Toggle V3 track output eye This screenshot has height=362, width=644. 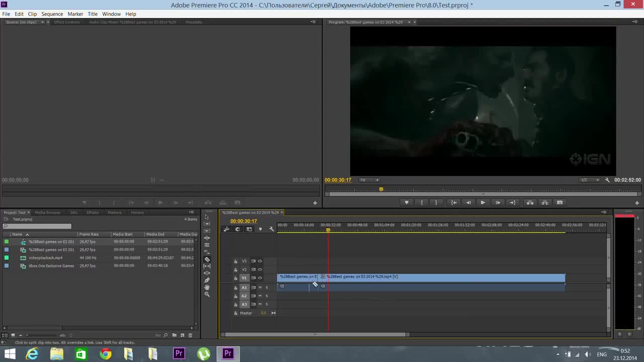[260, 261]
